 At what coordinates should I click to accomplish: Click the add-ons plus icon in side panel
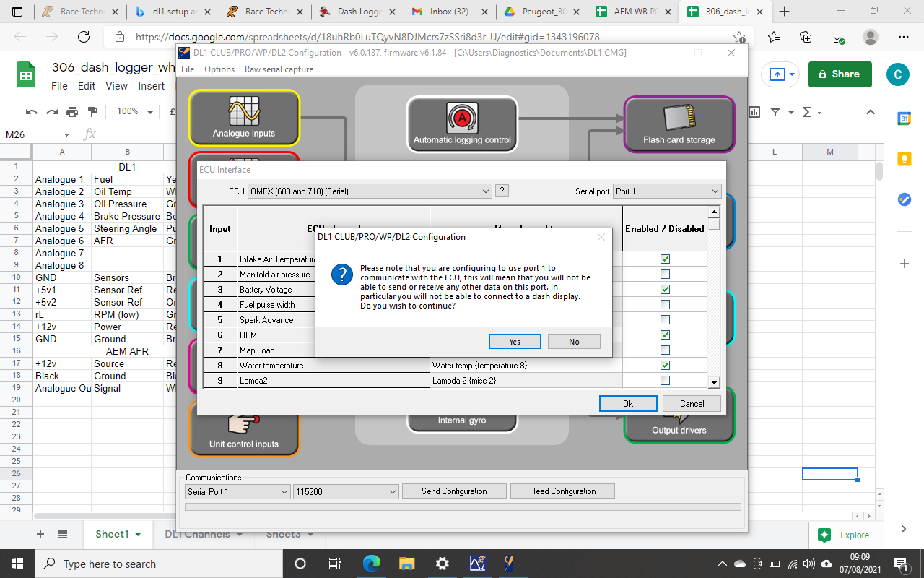pos(905,264)
